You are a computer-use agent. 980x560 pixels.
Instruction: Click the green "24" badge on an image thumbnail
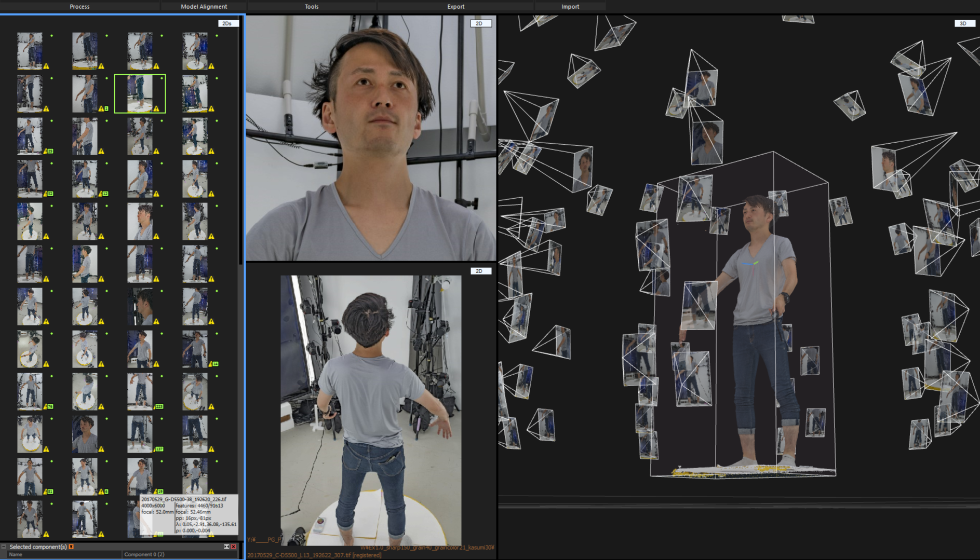(x=216, y=364)
